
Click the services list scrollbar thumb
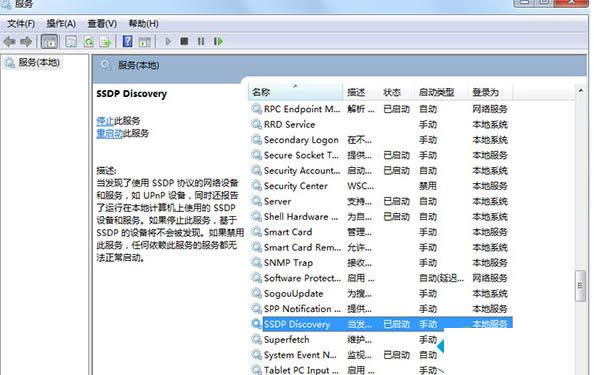point(580,286)
